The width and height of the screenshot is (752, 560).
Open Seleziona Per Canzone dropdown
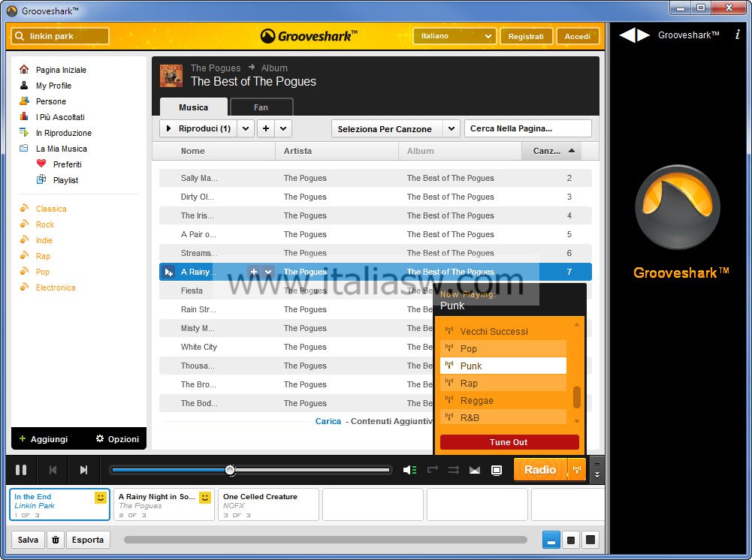tap(396, 128)
